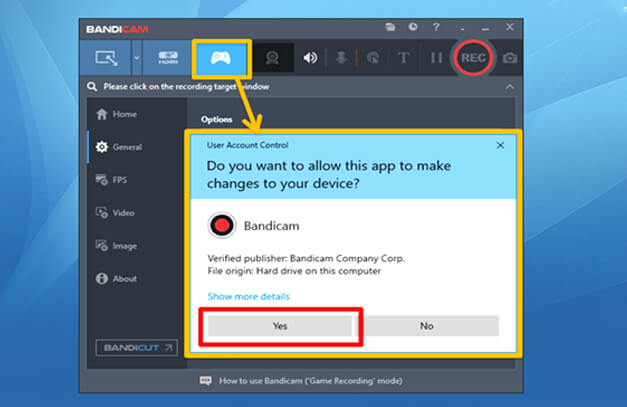Click No in User Account Control
Screen dimensions: 627x407
tap(427, 326)
